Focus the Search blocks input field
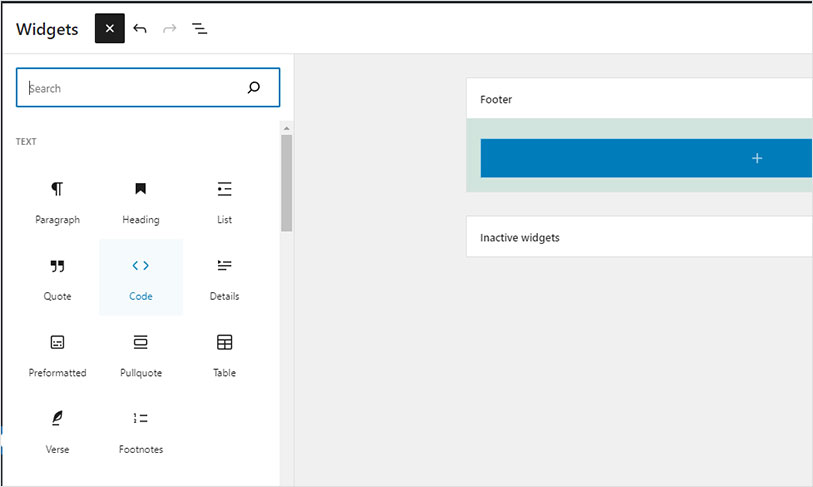The image size is (813, 487). point(148,87)
